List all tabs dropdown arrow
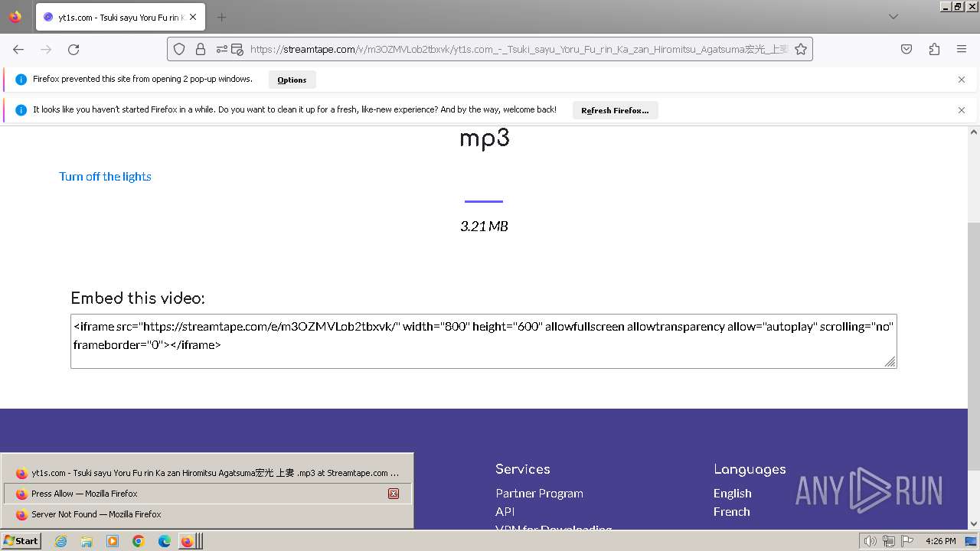Image resolution: width=980 pixels, height=551 pixels. point(893,17)
